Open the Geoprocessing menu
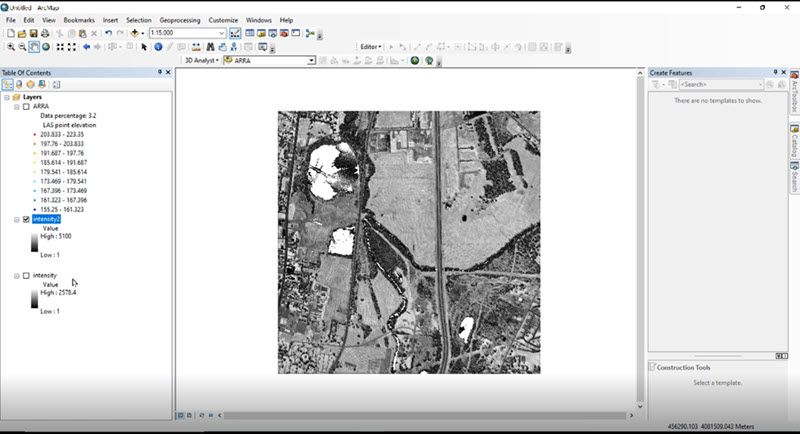This screenshot has height=434, width=800. coord(179,20)
